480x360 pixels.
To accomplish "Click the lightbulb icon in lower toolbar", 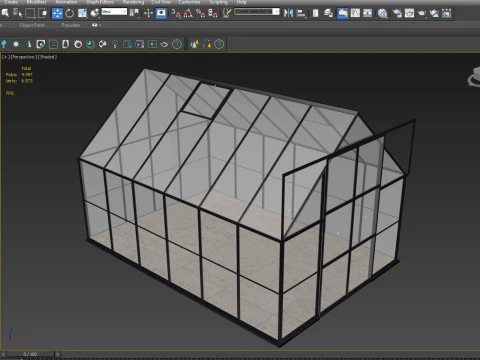I will pos(4,44).
